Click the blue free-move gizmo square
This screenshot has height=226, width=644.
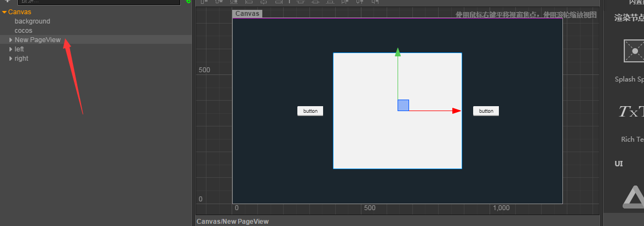[x=403, y=105]
